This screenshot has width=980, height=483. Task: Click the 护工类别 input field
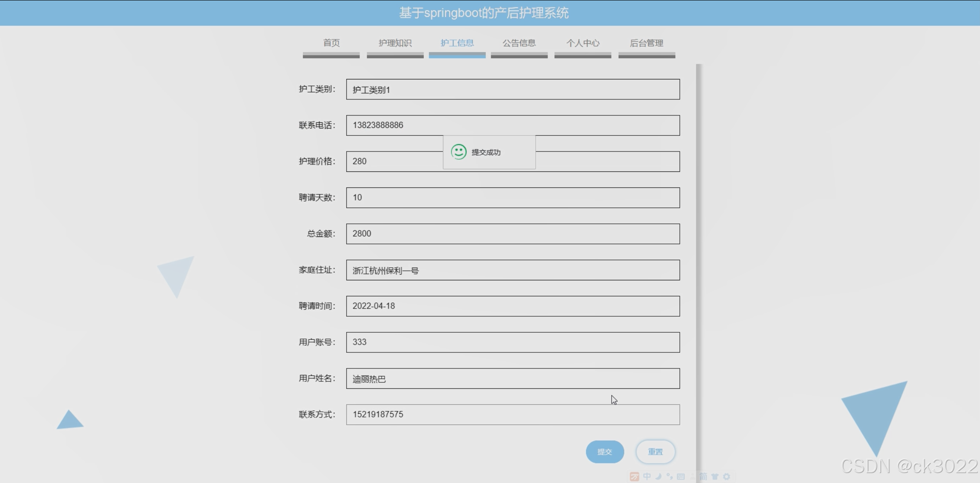click(513, 89)
